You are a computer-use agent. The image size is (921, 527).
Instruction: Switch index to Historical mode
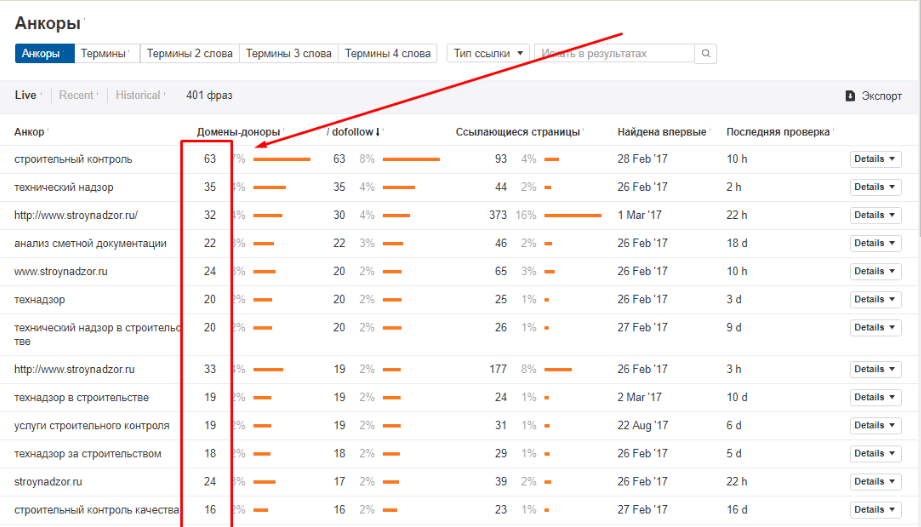138,95
